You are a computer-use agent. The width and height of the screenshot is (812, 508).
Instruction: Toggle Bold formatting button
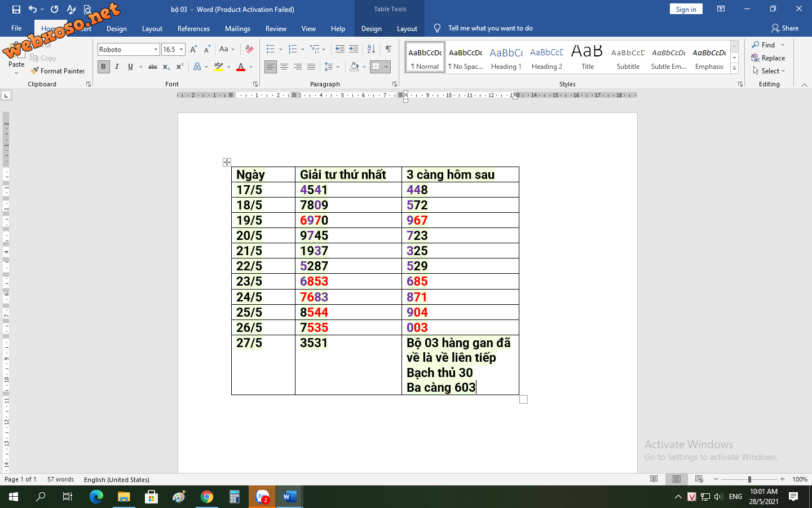(x=103, y=67)
